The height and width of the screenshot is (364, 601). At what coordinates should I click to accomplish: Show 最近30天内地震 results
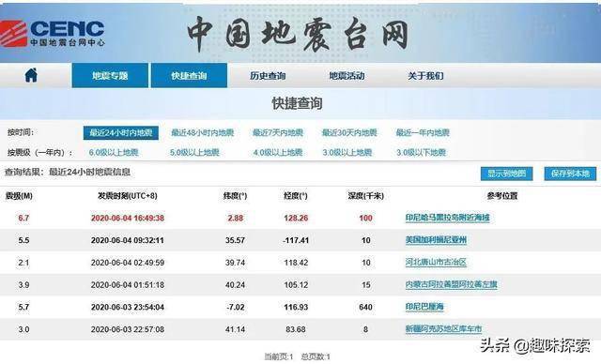(x=349, y=133)
